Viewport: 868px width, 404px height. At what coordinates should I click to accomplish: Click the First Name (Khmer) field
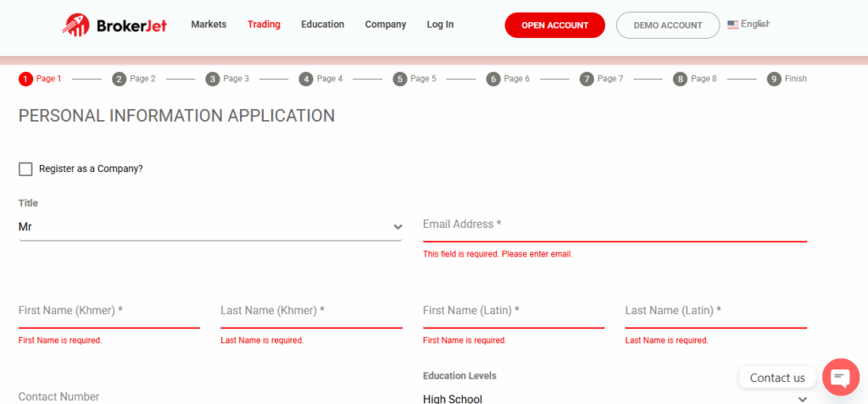point(109,313)
